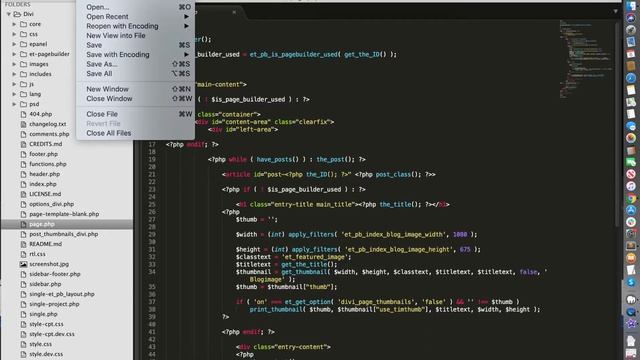640x360 pixels.
Task: Click the core folder icon in sidebar
Action: [23, 24]
